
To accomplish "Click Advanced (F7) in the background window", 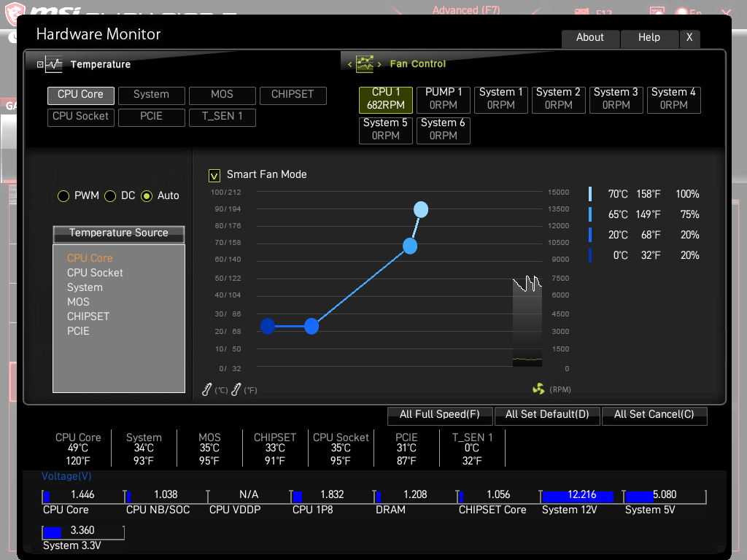I will click(466, 10).
